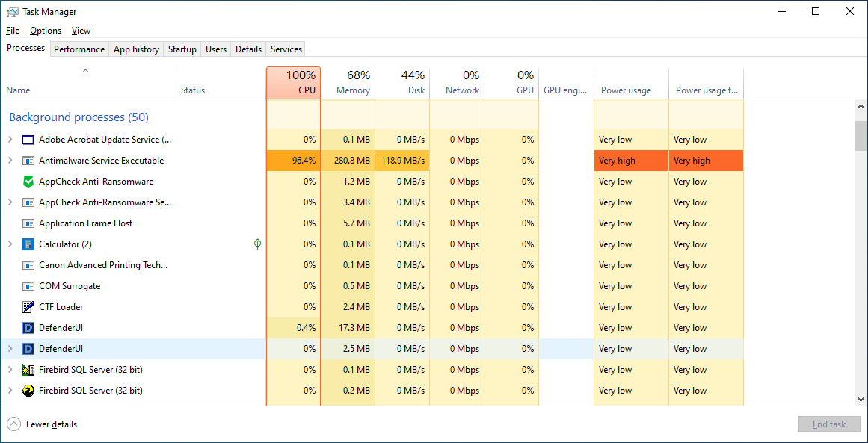Click the AppCheck Anti-Ransomware Se... service icon
Image resolution: width=868 pixels, height=443 pixels.
28,202
